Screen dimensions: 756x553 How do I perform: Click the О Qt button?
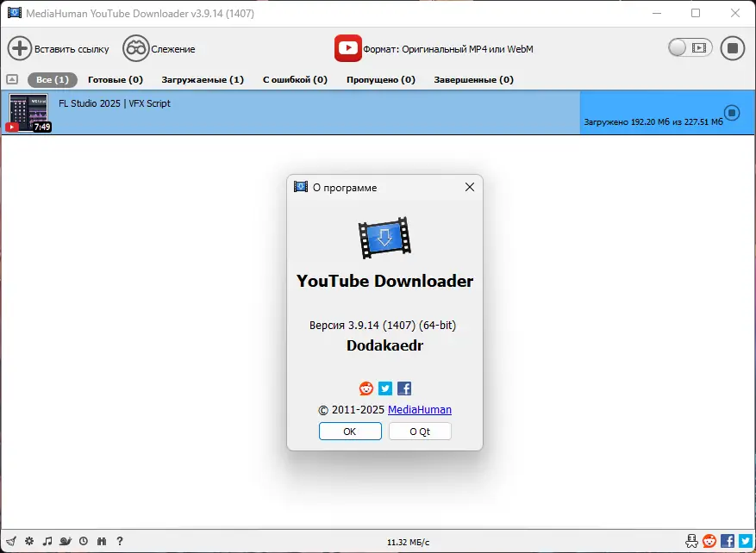click(420, 432)
